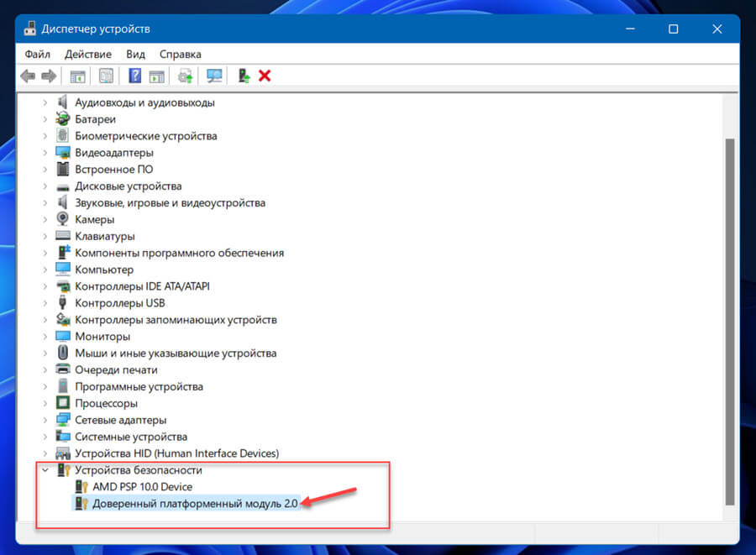756x555 pixels.
Task: Click the printer icon of Очереди печати
Action: [x=63, y=369]
